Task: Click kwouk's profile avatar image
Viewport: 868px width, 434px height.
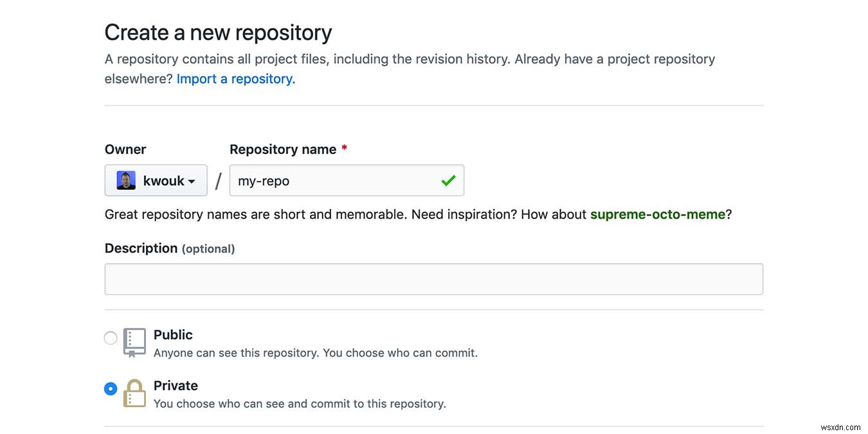Action: 125,180
